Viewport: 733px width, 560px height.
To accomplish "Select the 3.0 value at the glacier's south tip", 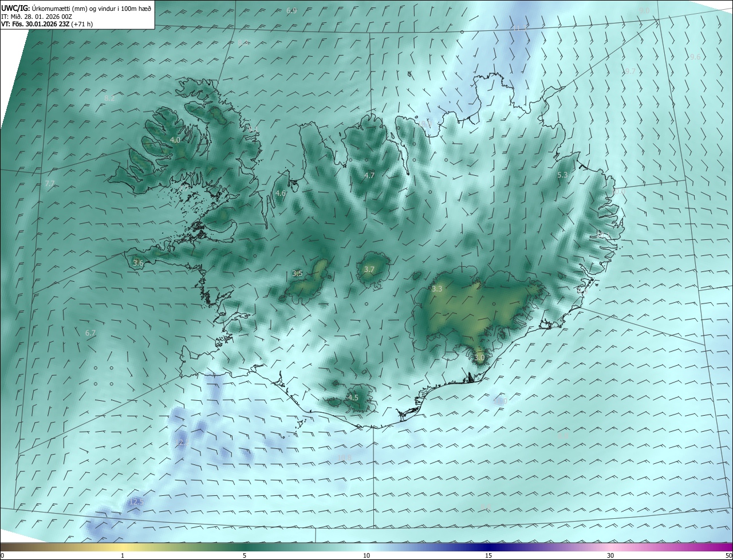I will click(479, 357).
